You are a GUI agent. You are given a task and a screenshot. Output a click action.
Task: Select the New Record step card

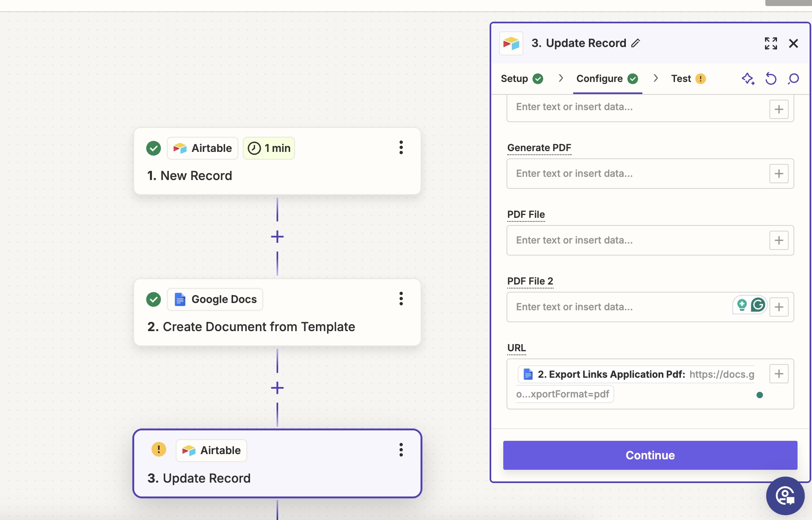[277, 161]
